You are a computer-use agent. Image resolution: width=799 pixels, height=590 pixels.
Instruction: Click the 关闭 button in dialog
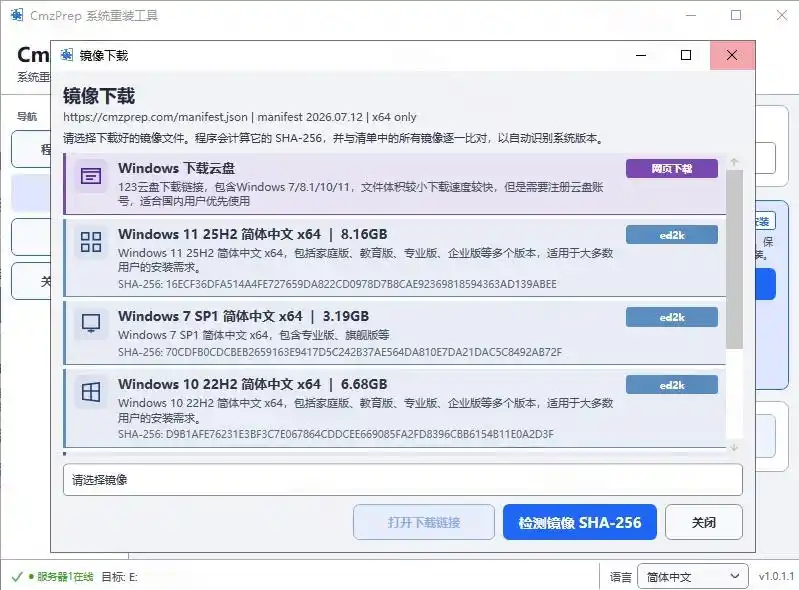pos(704,522)
